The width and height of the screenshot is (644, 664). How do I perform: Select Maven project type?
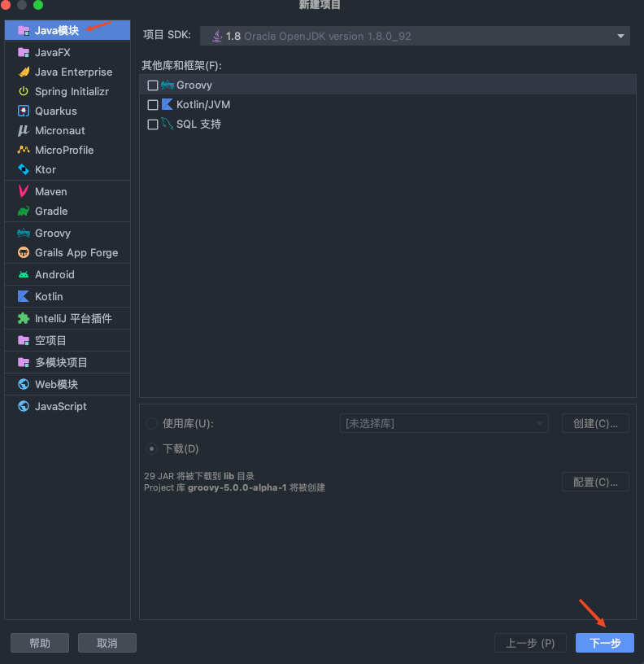click(x=67, y=191)
